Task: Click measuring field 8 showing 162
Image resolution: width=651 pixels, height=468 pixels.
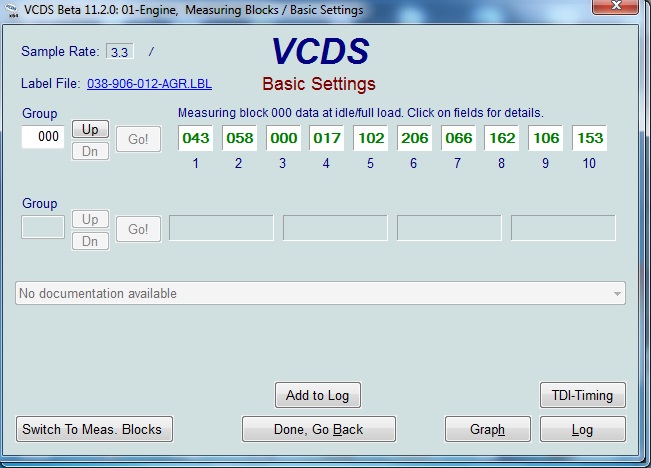Action: 502,138
